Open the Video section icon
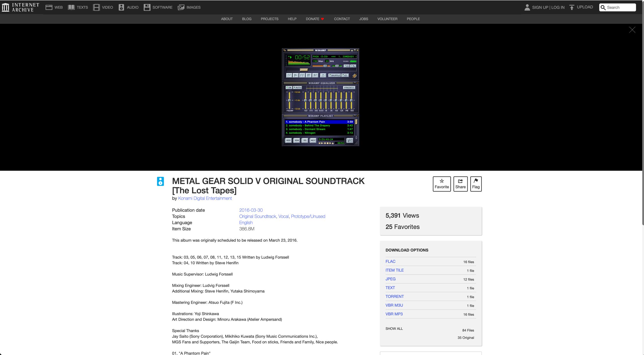Screen dimensions: 644x355 pyautogui.click(x=96, y=7)
